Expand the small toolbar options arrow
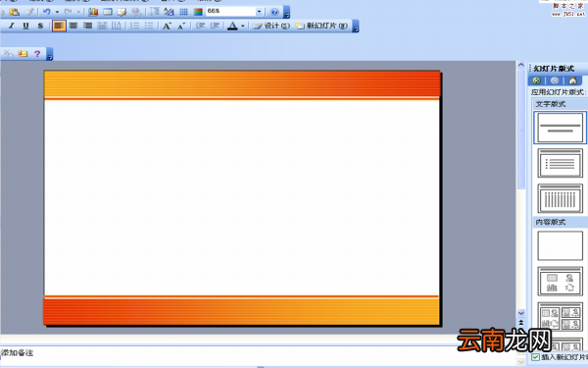 point(50,54)
